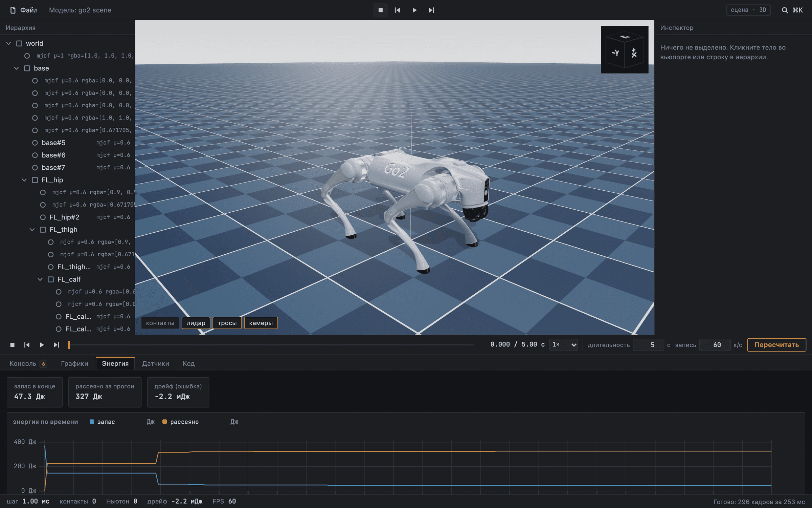Screen dimensions: 812x508
Task: Select the base#7 geom row
Action: pos(68,168)
